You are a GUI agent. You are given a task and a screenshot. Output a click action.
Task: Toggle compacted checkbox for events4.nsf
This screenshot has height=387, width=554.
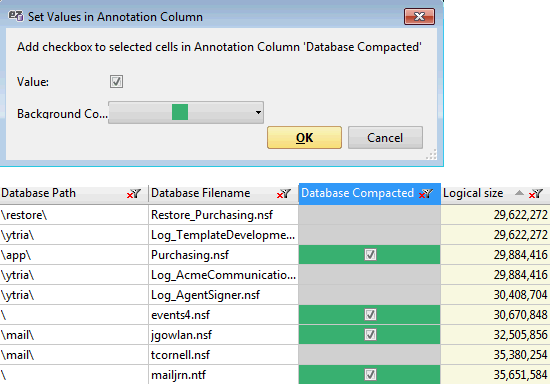pos(370,315)
